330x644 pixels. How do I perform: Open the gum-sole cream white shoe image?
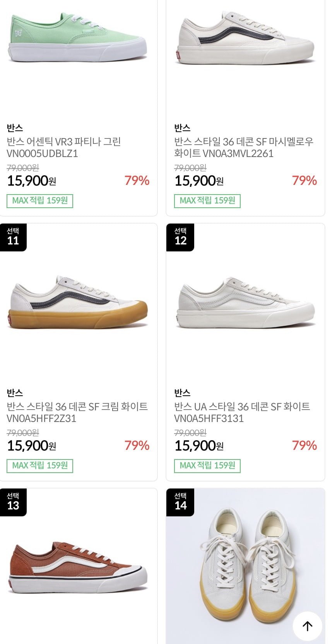pyautogui.click(x=77, y=304)
